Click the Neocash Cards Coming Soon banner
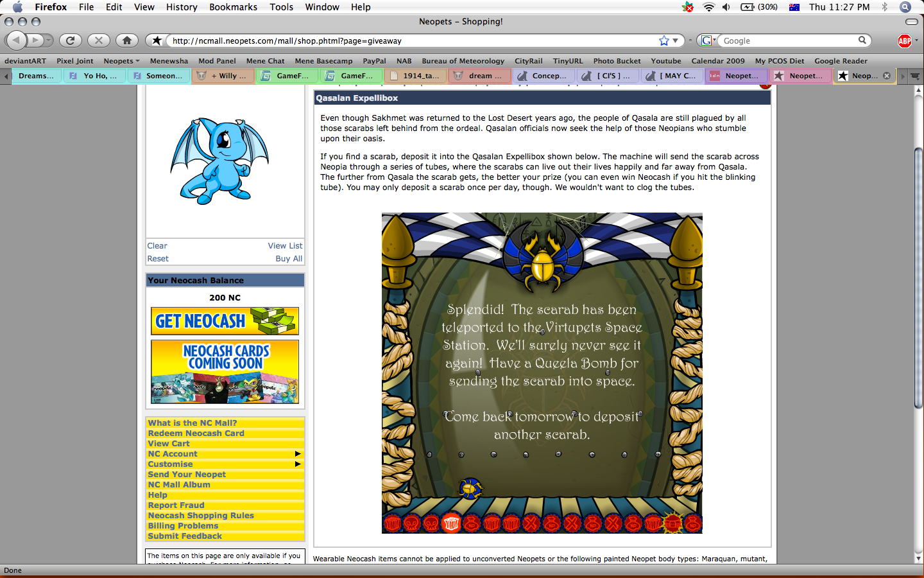924x578 pixels. point(225,372)
